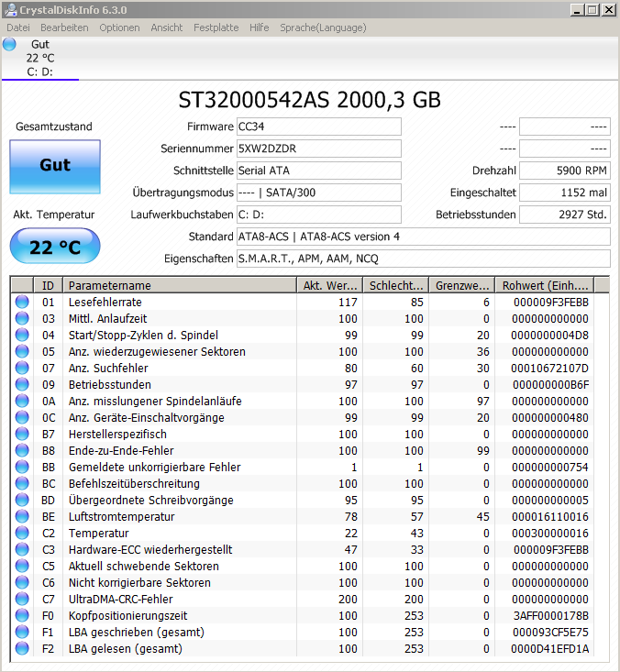
Task: Click the ID column header
Action: (x=48, y=285)
